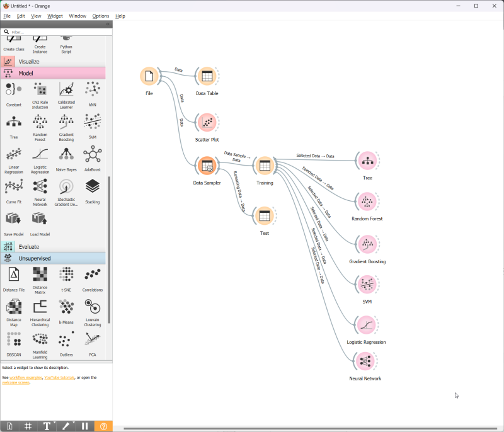Select the Data Sampler node on canvas

click(x=207, y=166)
